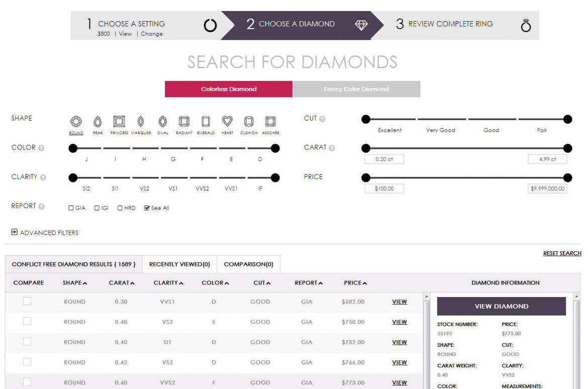Sort results by the Carat column
The height and width of the screenshot is (389, 588).
coord(121,282)
